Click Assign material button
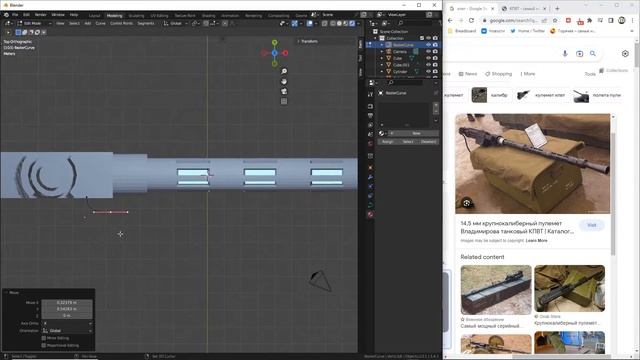Viewport: 640px width, 360px height. click(388, 142)
